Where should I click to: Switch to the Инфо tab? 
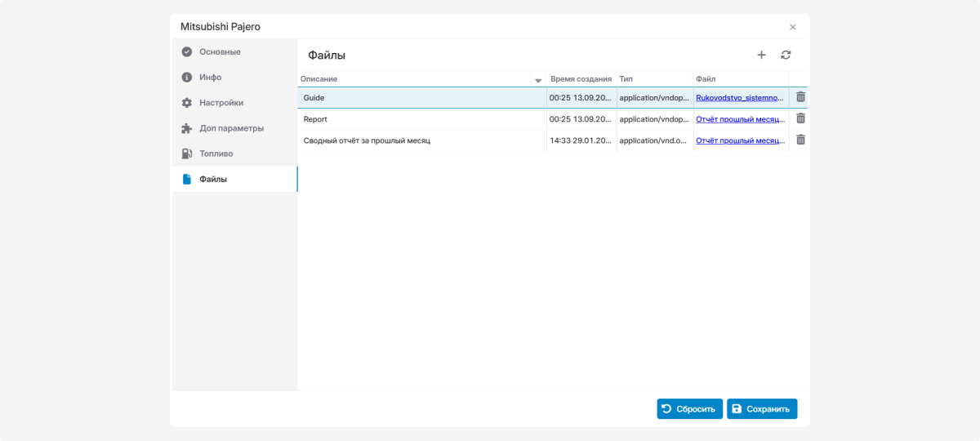click(210, 77)
